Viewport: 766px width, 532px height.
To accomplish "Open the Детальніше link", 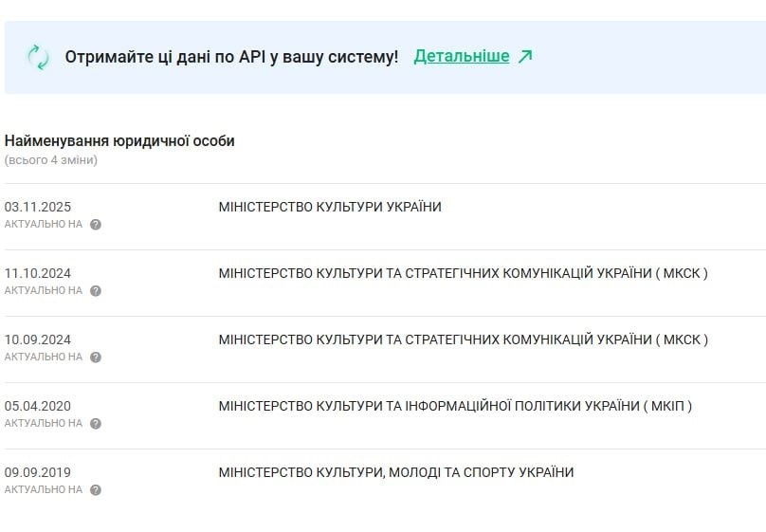I will tap(462, 56).
